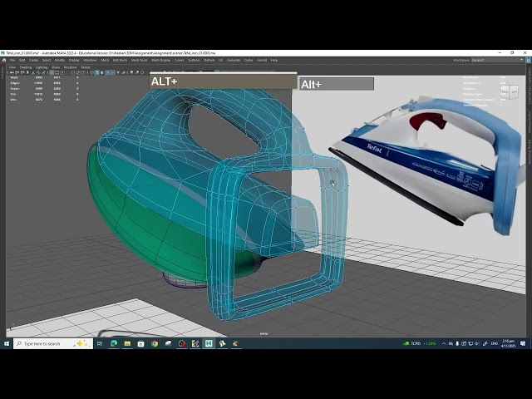Open the Curves menu
Screen dimensions: 532x399
click(x=180, y=60)
